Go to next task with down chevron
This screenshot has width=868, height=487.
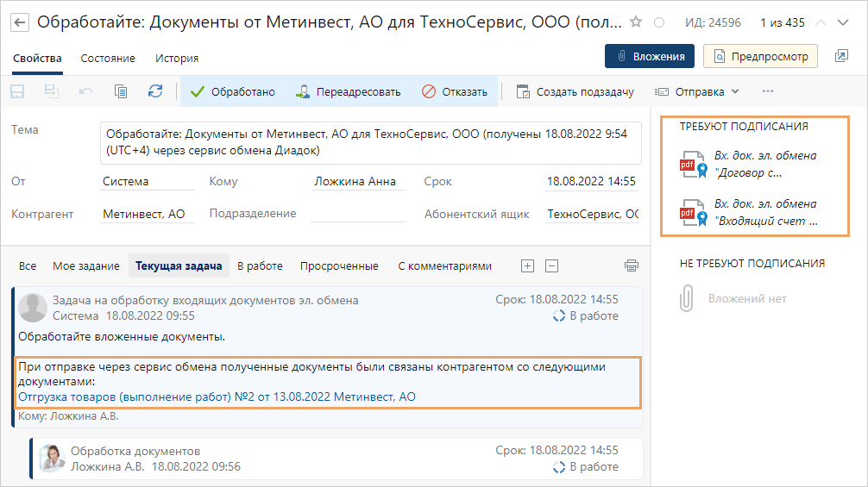coord(843,22)
